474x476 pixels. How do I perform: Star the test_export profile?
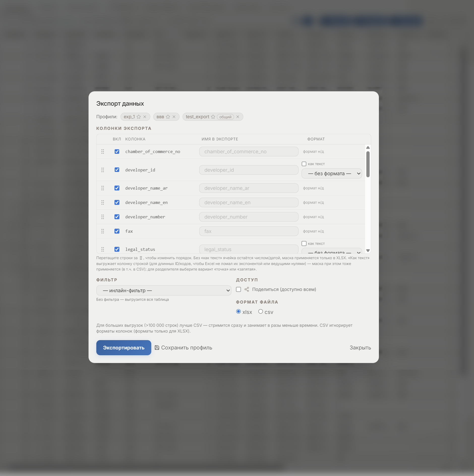tap(213, 117)
